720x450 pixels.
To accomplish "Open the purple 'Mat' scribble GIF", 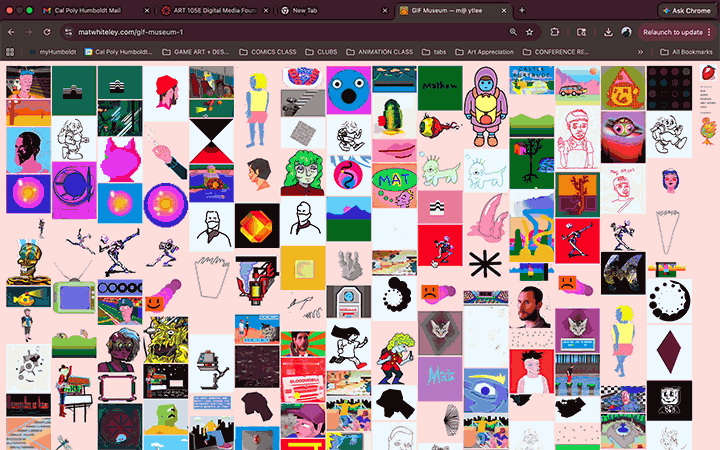I will [x=440, y=379].
